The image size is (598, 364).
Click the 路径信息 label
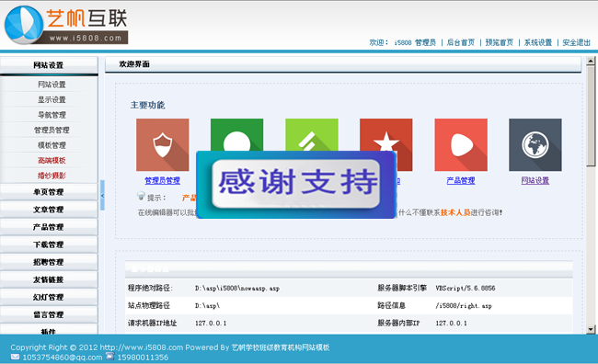392,306
